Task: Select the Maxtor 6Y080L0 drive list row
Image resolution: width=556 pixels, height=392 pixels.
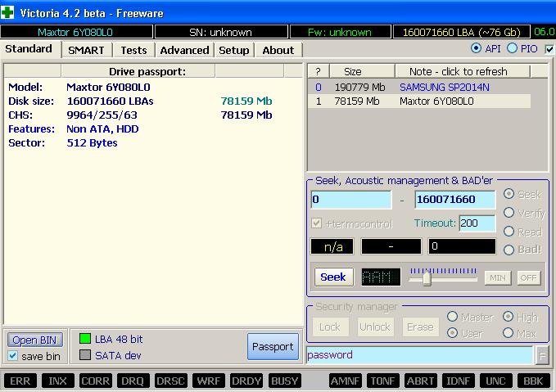Action: click(418, 101)
